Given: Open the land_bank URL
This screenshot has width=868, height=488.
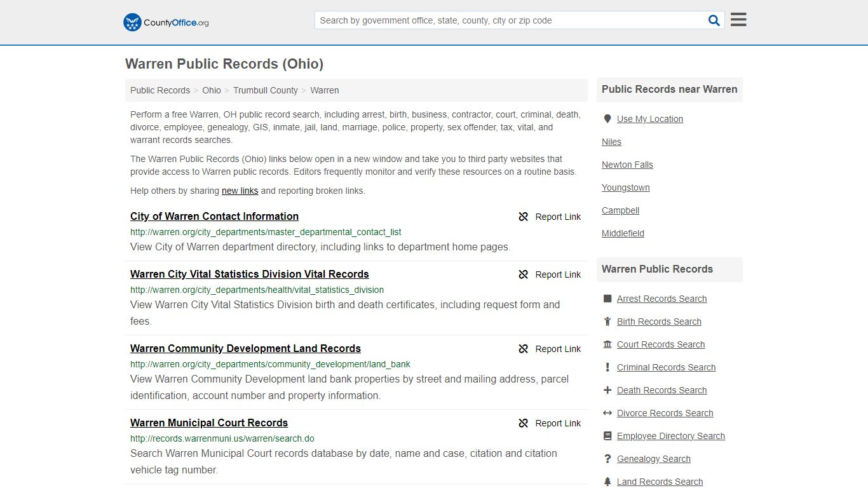Looking at the screenshot, I should [x=270, y=365].
